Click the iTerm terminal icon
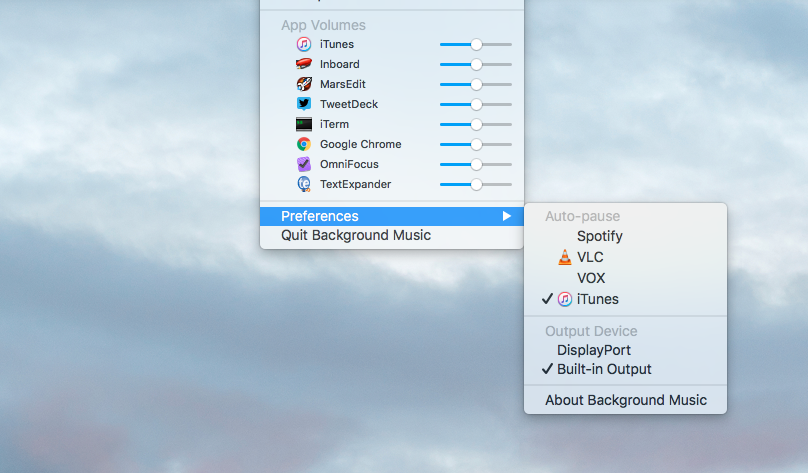 (304, 124)
